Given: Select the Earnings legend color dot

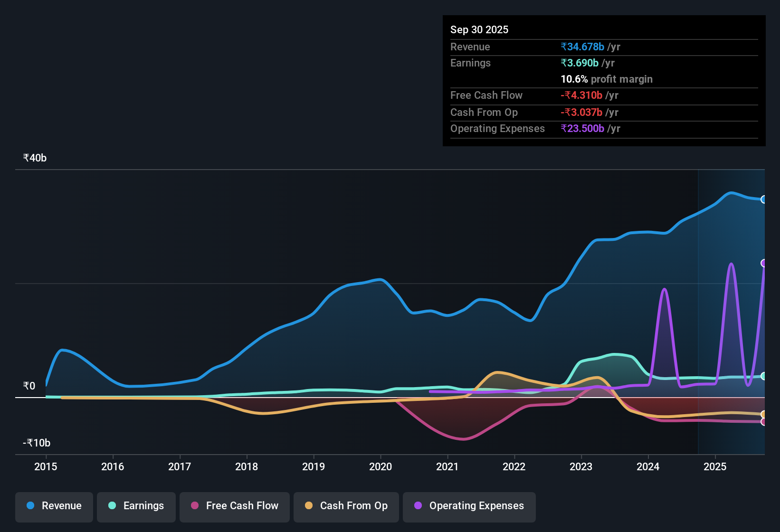Looking at the screenshot, I should pos(113,506).
